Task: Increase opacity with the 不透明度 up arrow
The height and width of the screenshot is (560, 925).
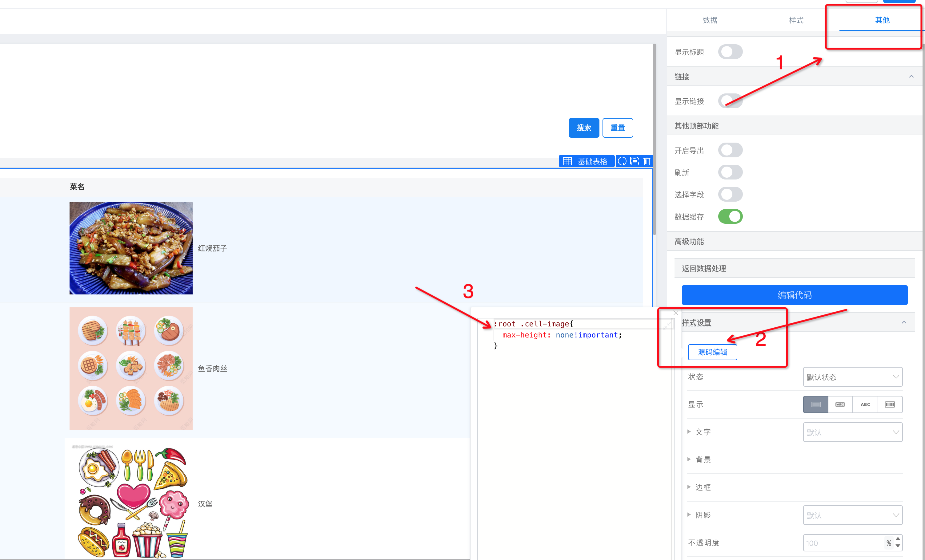Action: pyautogui.click(x=898, y=538)
